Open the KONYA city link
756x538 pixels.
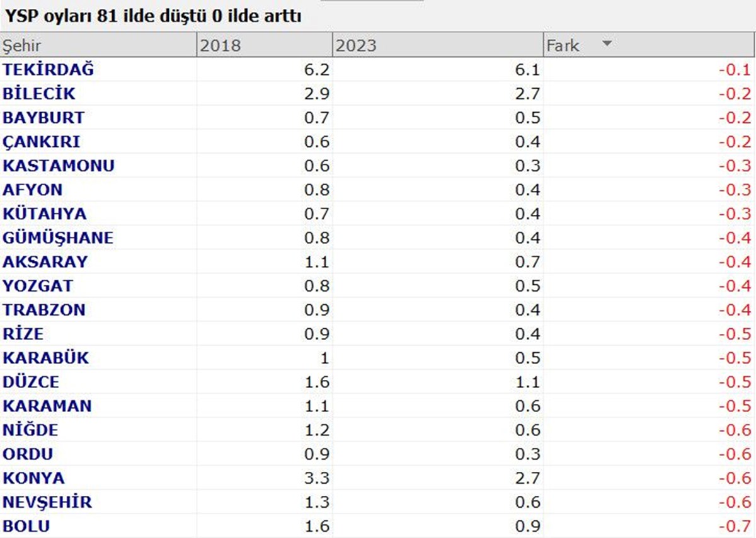(x=33, y=477)
